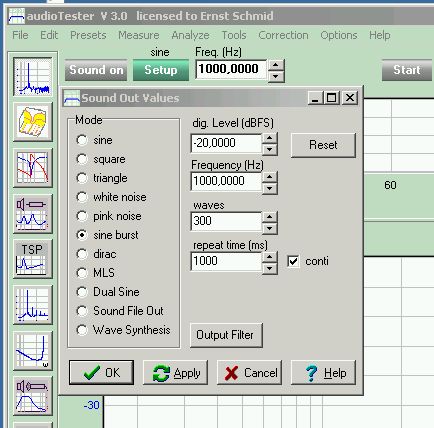
Task: Click the audioTester title bar icon
Action: coord(16,16)
